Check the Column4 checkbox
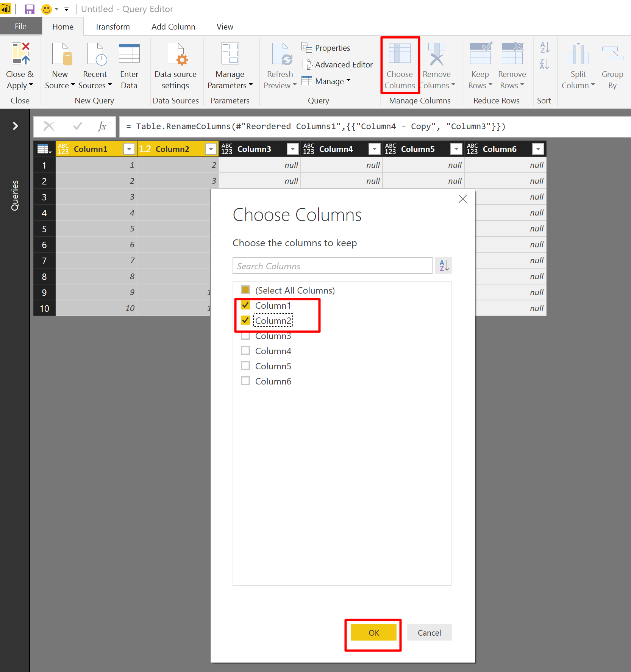The width and height of the screenshot is (631, 672). [x=245, y=351]
